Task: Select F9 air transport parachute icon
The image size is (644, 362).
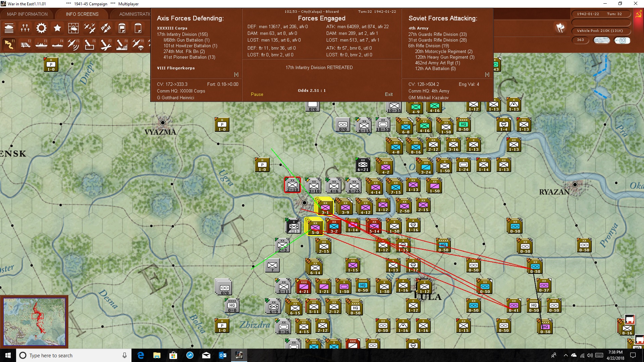Action: pyautogui.click(x=138, y=44)
